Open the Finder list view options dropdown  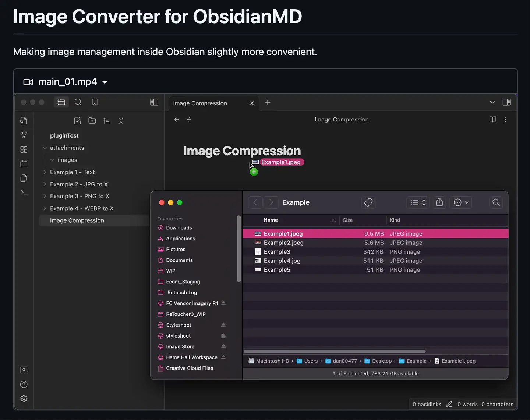[x=418, y=202]
